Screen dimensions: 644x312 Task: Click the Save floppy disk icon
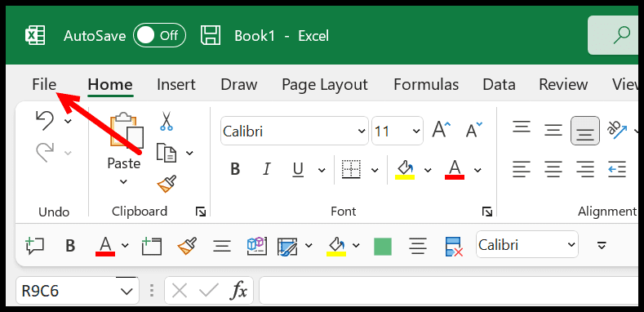click(x=211, y=36)
